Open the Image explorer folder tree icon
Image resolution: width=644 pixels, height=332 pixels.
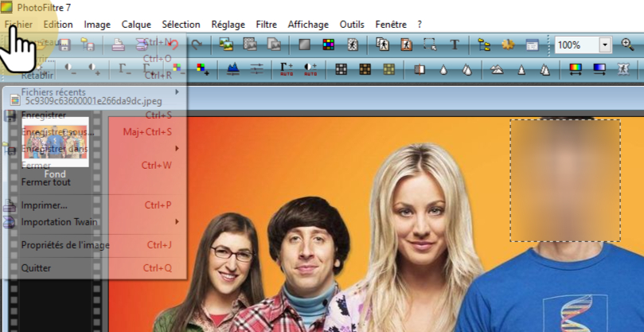485,45
